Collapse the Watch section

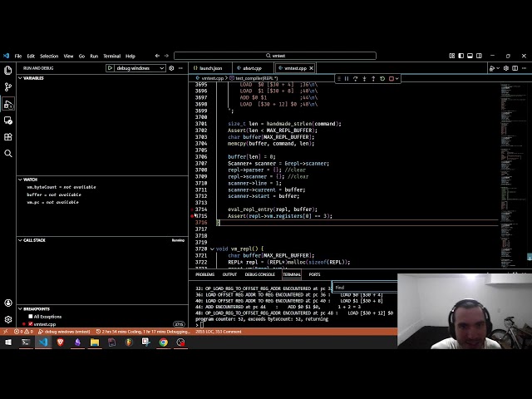point(20,180)
